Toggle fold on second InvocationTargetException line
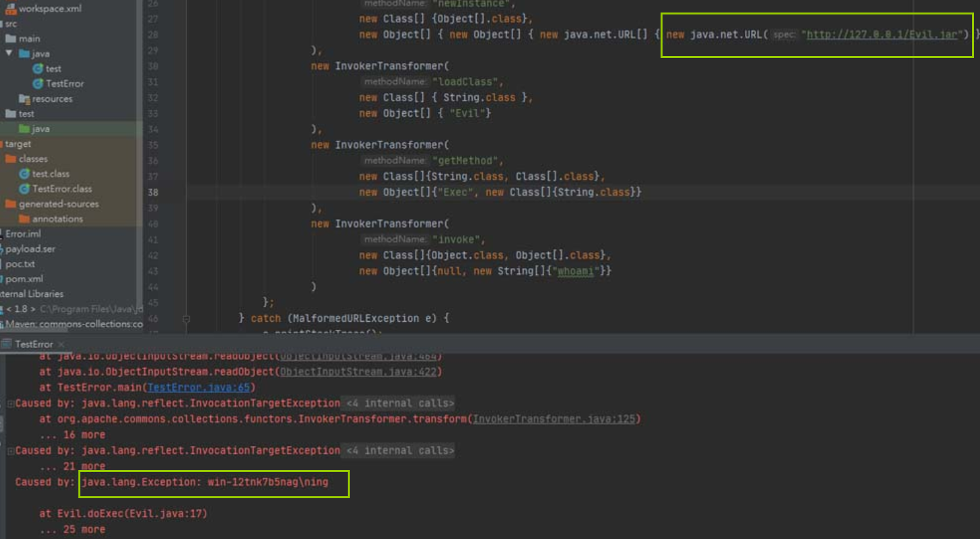 click(11, 451)
